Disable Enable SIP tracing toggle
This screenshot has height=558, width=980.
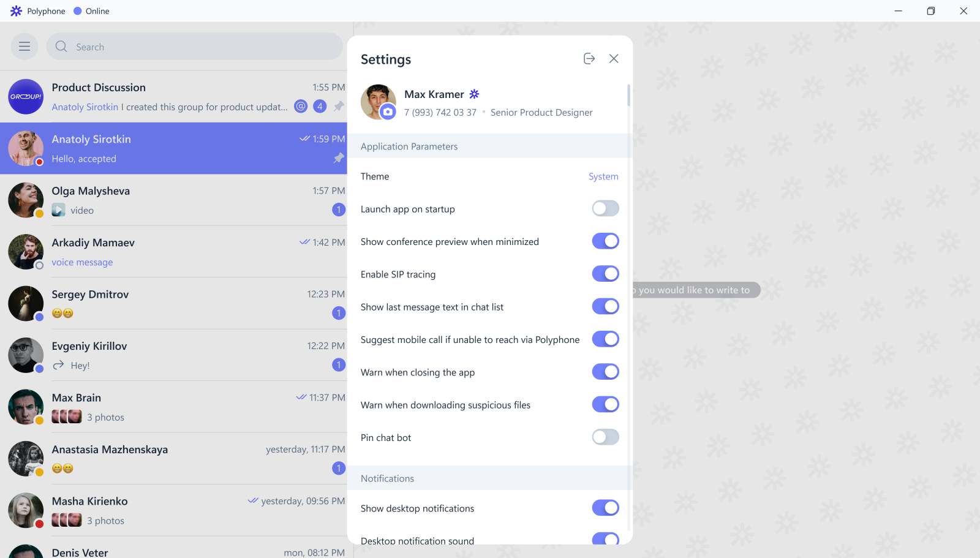click(605, 274)
